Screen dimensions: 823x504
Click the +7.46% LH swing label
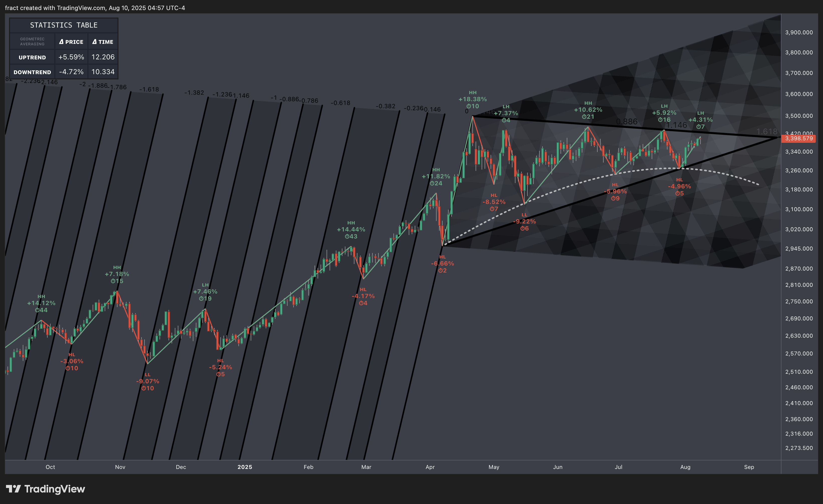tap(205, 292)
